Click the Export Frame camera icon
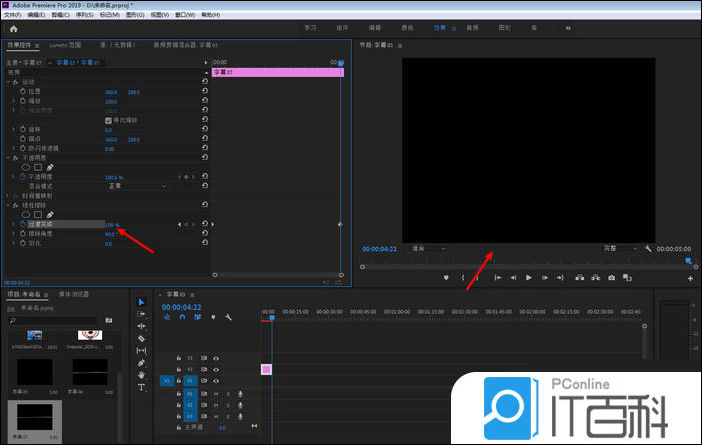 611,278
